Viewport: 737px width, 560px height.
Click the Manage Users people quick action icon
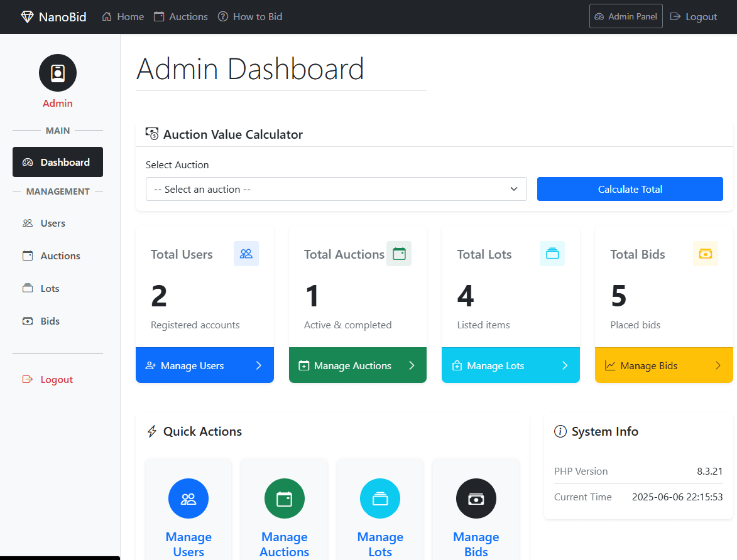[188, 498]
